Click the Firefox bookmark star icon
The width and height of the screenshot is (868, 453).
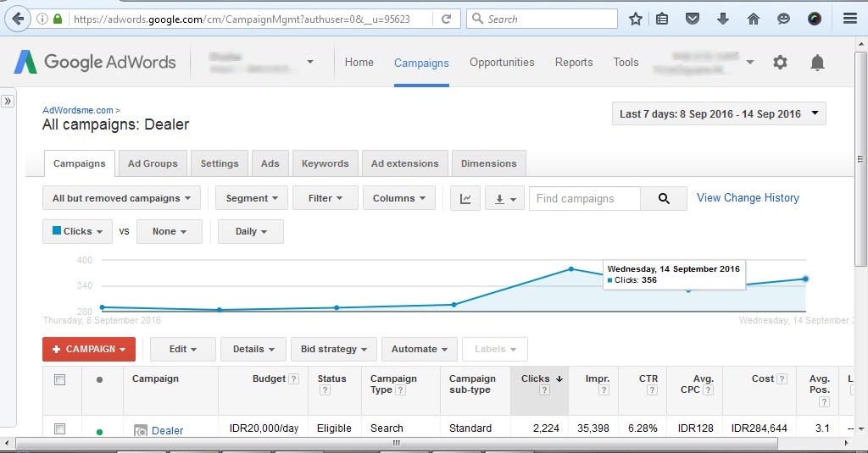(x=636, y=18)
